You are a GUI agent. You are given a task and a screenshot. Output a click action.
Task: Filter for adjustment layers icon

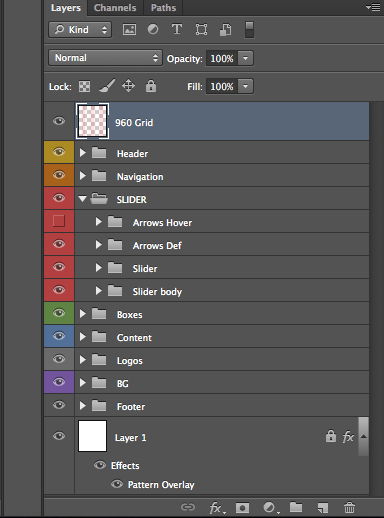pyautogui.click(x=153, y=29)
